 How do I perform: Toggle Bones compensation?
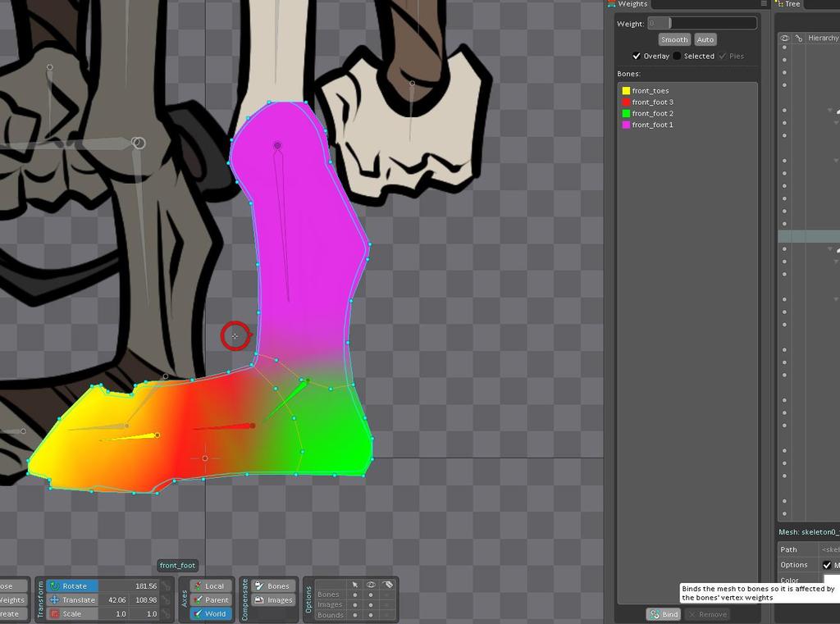tap(273, 586)
